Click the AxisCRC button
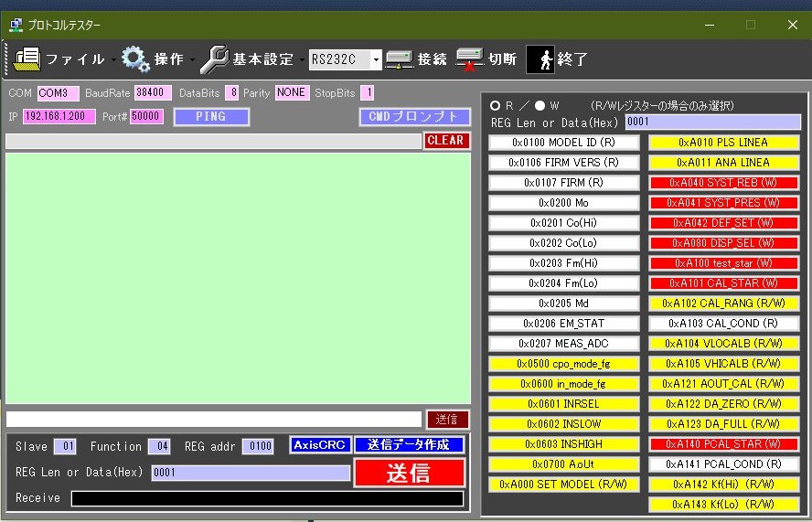 pyautogui.click(x=320, y=445)
